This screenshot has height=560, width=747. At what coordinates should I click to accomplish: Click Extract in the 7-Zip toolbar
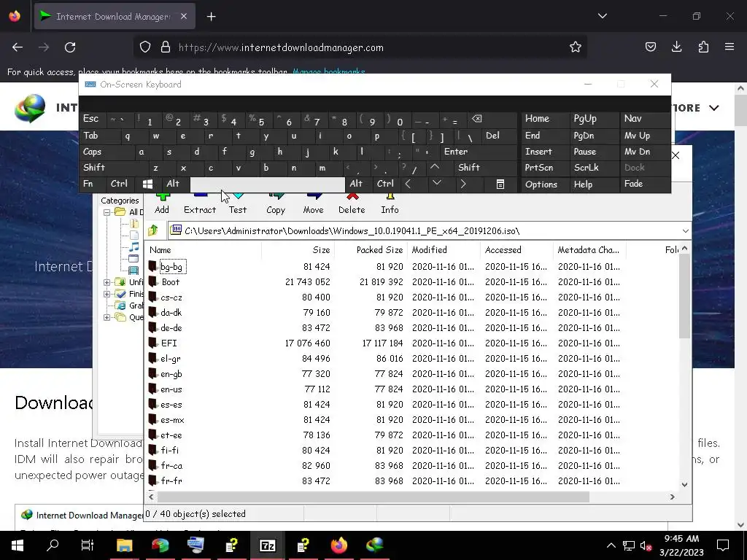pos(200,204)
